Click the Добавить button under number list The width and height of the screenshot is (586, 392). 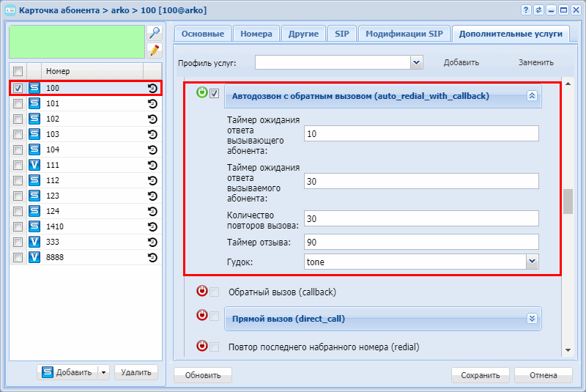[x=67, y=372]
